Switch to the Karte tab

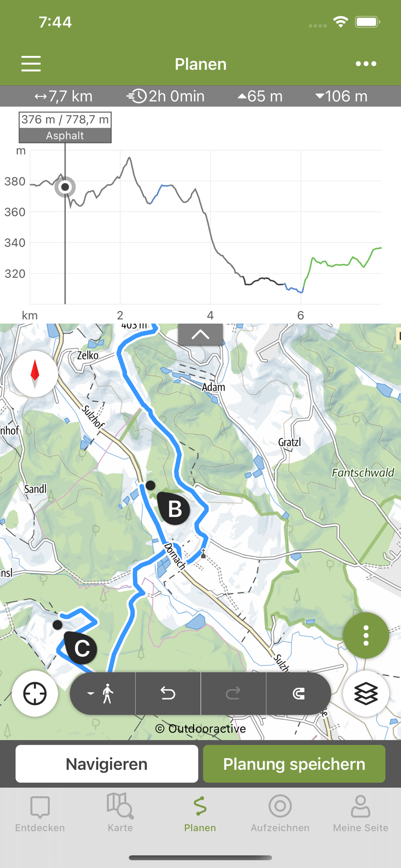click(120, 814)
